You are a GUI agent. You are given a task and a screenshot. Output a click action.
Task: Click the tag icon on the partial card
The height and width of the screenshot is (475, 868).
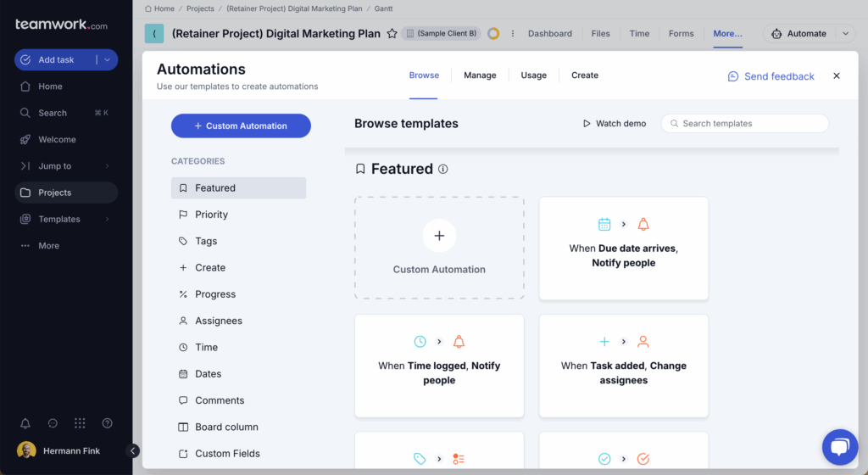(420, 459)
